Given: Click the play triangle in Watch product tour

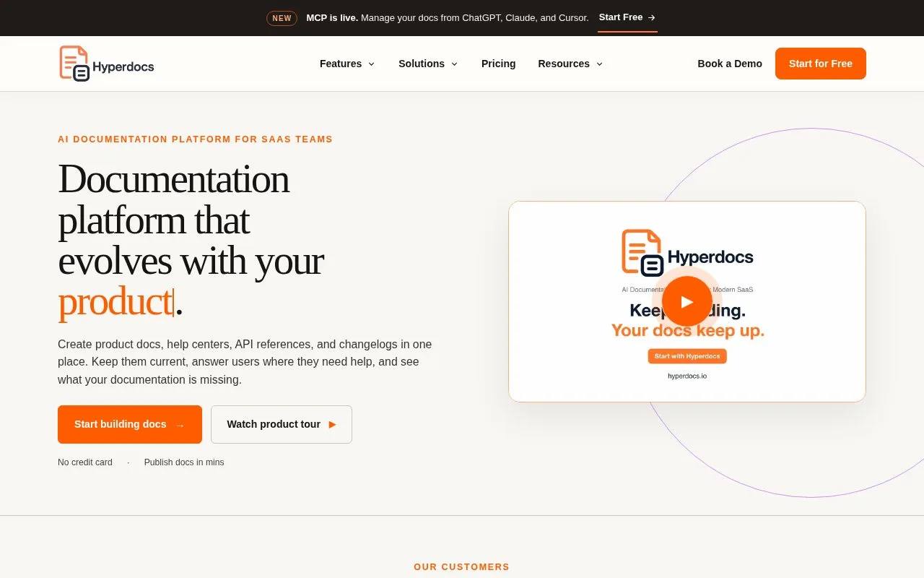Looking at the screenshot, I should 332,424.
